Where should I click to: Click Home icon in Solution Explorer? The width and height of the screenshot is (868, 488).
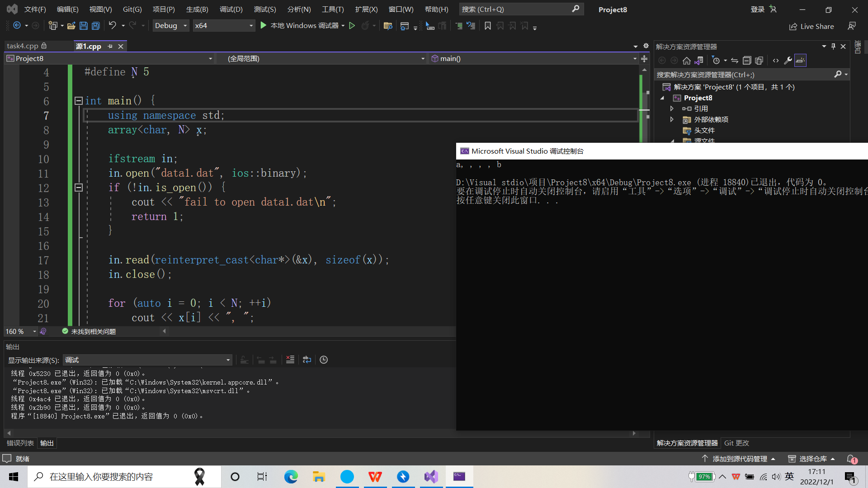(686, 61)
